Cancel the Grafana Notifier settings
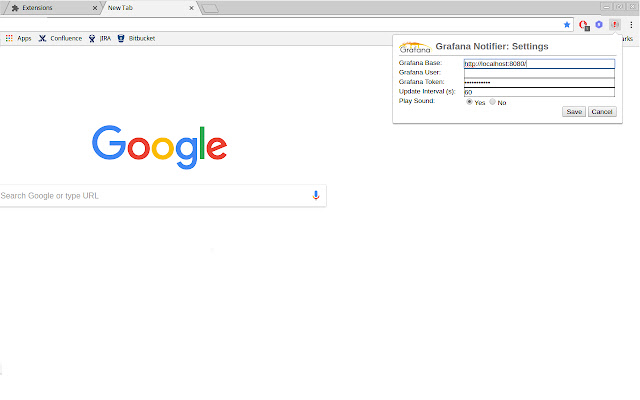Screen dimensions: 640x400 pyautogui.click(x=602, y=111)
